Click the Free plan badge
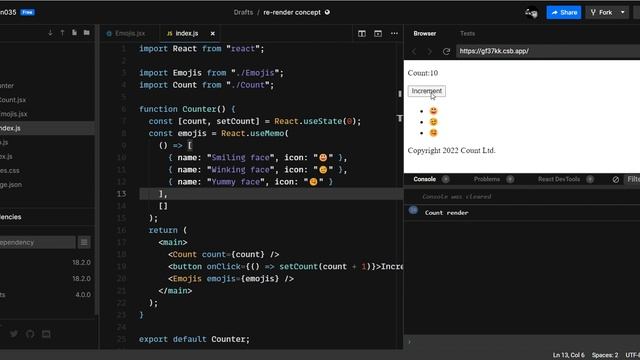This screenshot has height=360, width=640. [x=28, y=12]
